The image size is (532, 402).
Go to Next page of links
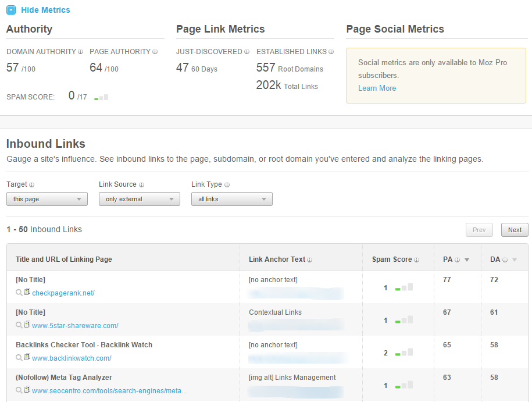pos(515,230)
